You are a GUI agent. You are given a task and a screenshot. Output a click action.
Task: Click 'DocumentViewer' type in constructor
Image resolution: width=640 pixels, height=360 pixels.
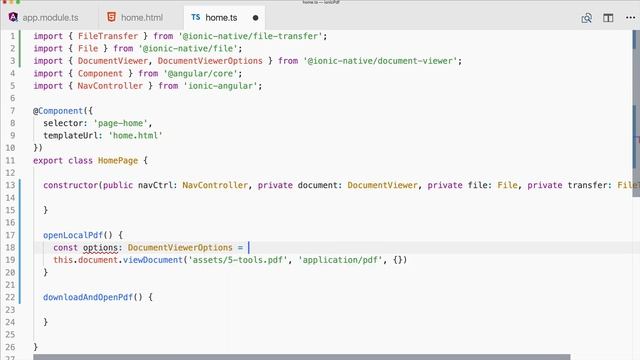[x=383, y=185]
